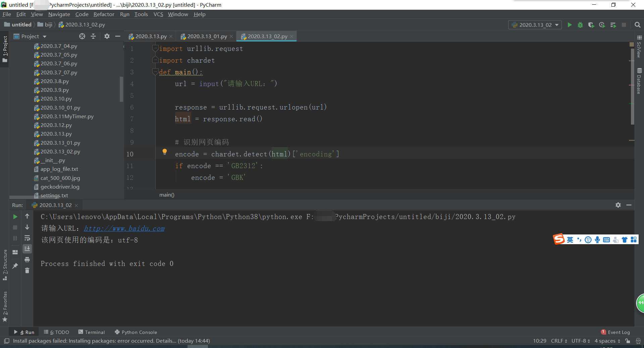Start debugging with the green bug icon
This screenshot has width=644, height=348.
581,25
